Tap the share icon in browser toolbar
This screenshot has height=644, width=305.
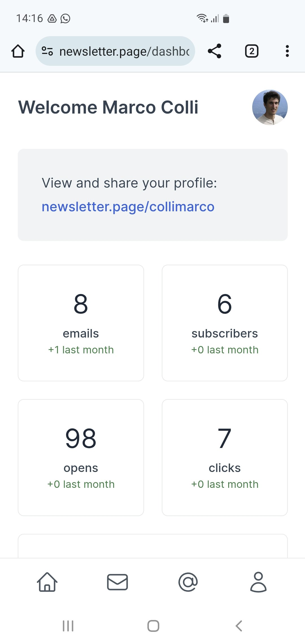click(215, 51)
